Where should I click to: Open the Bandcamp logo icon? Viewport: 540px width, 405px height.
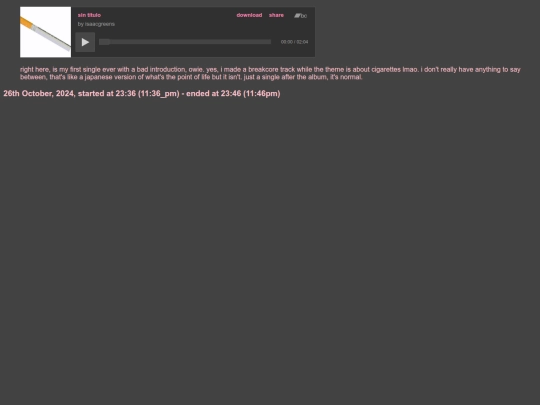[300, 15]
